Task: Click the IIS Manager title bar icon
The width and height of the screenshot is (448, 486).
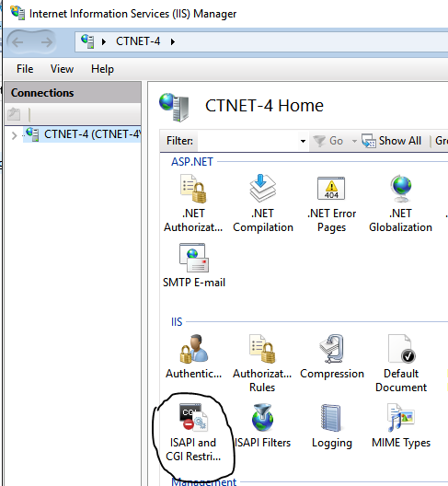Action: (17, 13)
